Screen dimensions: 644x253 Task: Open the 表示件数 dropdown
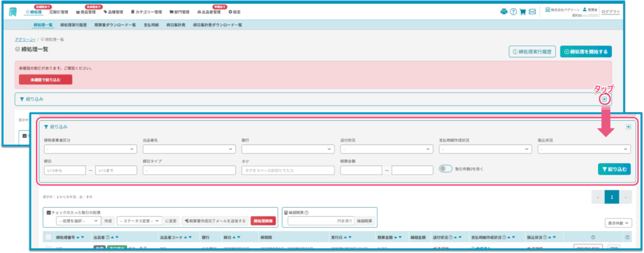(618, 223)
